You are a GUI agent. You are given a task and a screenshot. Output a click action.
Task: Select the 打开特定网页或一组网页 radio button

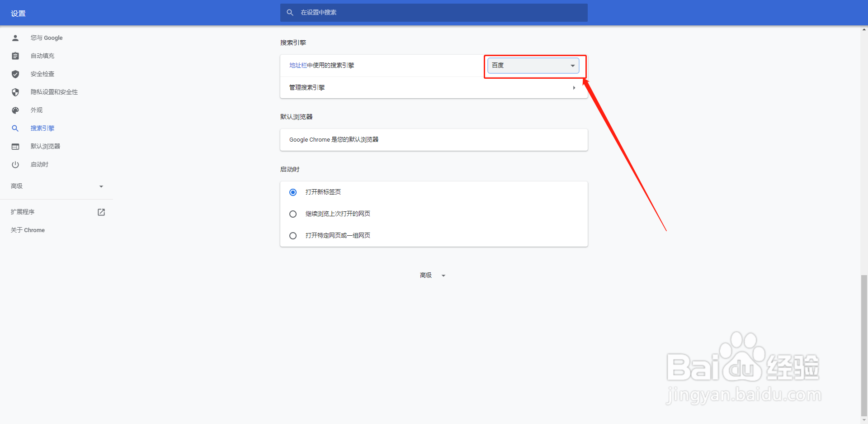293,236
